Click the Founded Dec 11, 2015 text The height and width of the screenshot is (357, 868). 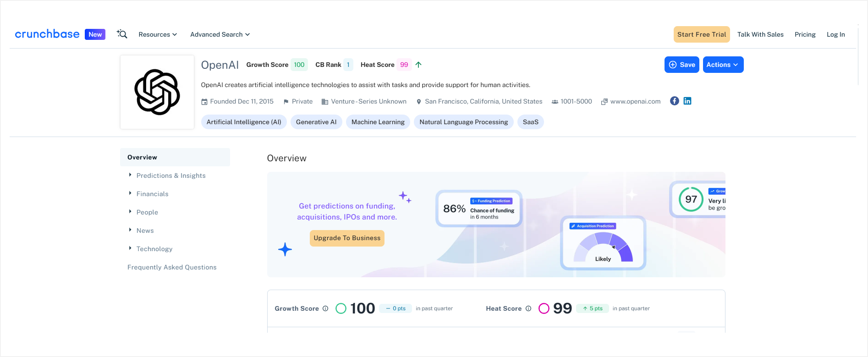click(x=242, y=101)
